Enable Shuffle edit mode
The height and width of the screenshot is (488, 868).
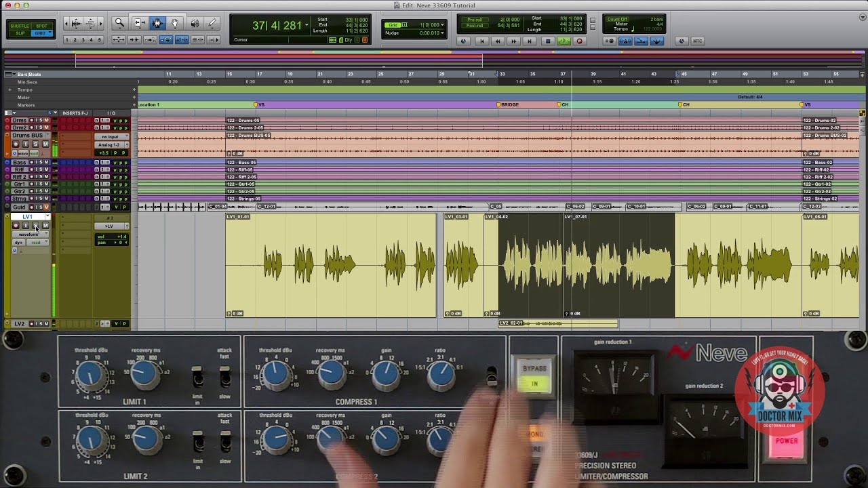tap(19, 26)
